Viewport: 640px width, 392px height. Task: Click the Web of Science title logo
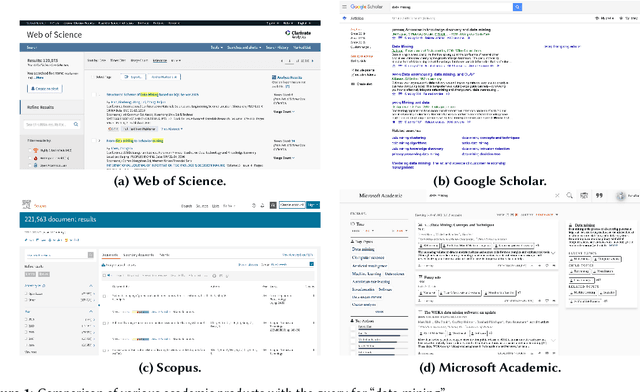54,35
